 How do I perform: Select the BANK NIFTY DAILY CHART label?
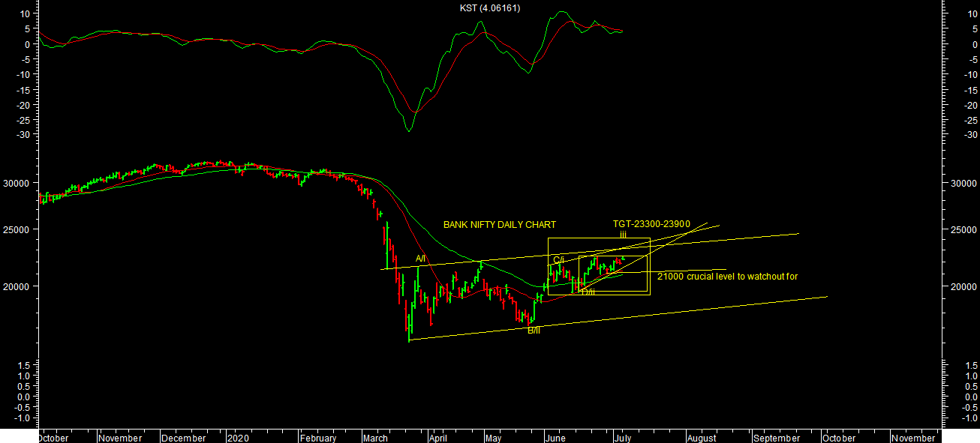[x=500, y=225]
